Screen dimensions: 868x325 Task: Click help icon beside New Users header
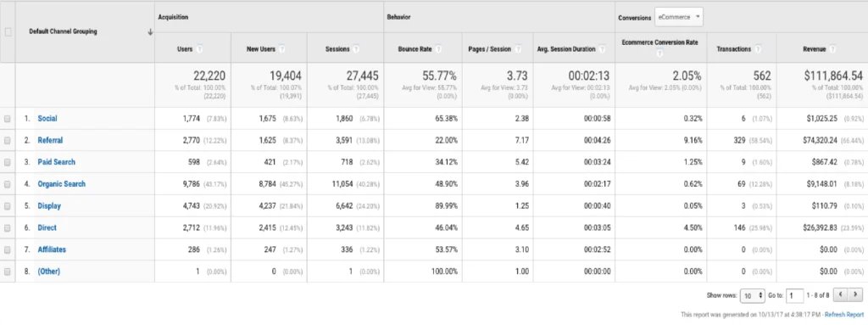(x=281, y=49)
